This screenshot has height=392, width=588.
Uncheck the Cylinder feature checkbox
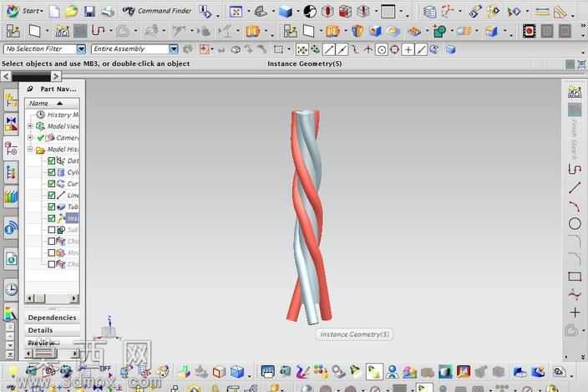click(52, 172)
